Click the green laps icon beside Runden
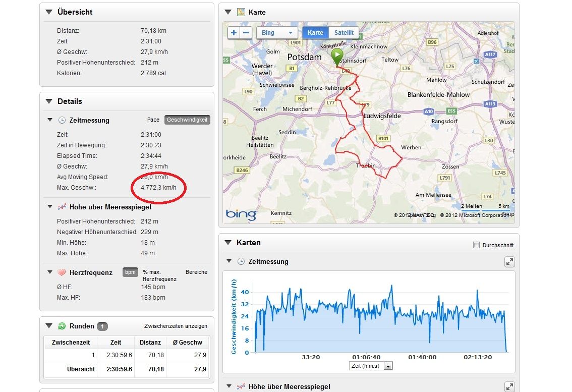The image size is (572, 392). [x=62, y=326]
